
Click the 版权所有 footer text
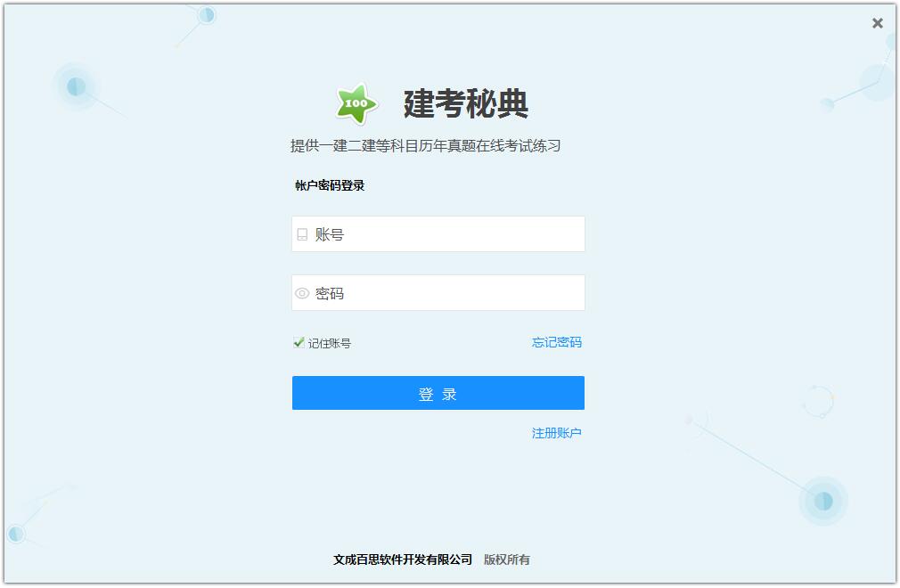point(506,559)
